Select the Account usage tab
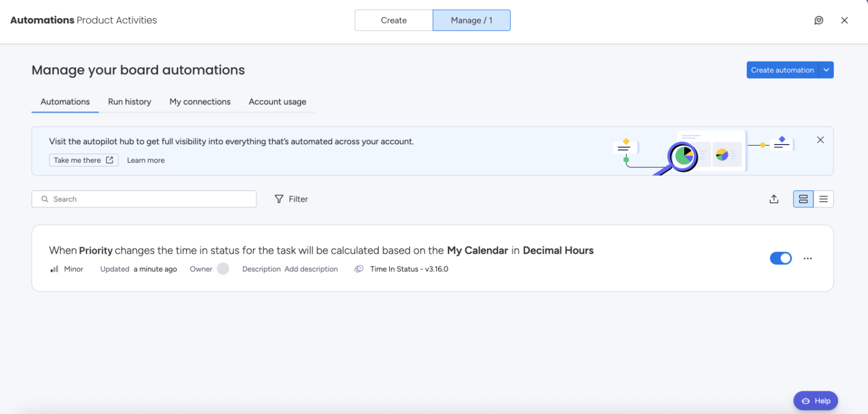The height and width of the screenshot is (414, 868). pyautogui.click(x=277, y=102)
